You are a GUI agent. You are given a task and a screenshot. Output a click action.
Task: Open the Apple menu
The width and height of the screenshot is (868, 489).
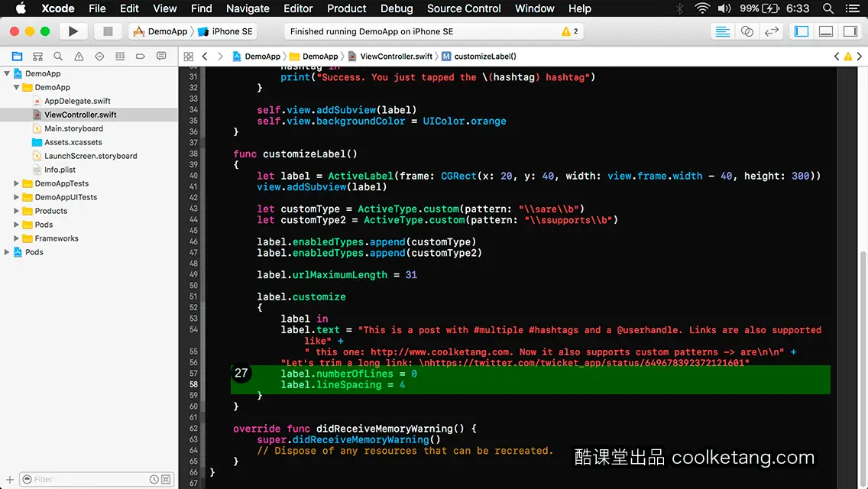tap(21, 8)
